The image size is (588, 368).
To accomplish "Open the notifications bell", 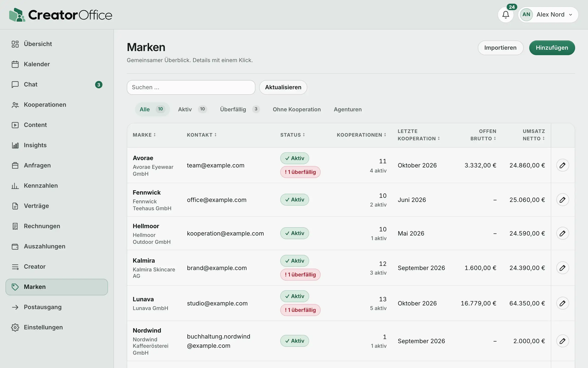I will 506,14.
